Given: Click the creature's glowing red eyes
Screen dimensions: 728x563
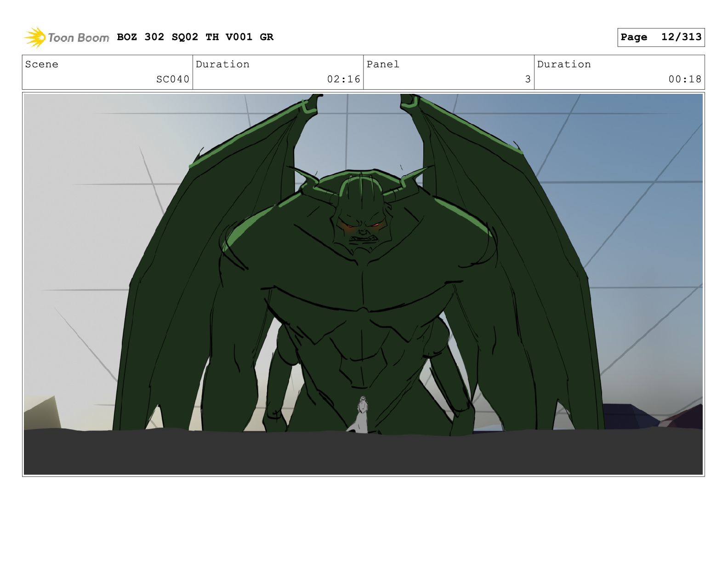Looking at the screenshot, I should pos(363,226).
